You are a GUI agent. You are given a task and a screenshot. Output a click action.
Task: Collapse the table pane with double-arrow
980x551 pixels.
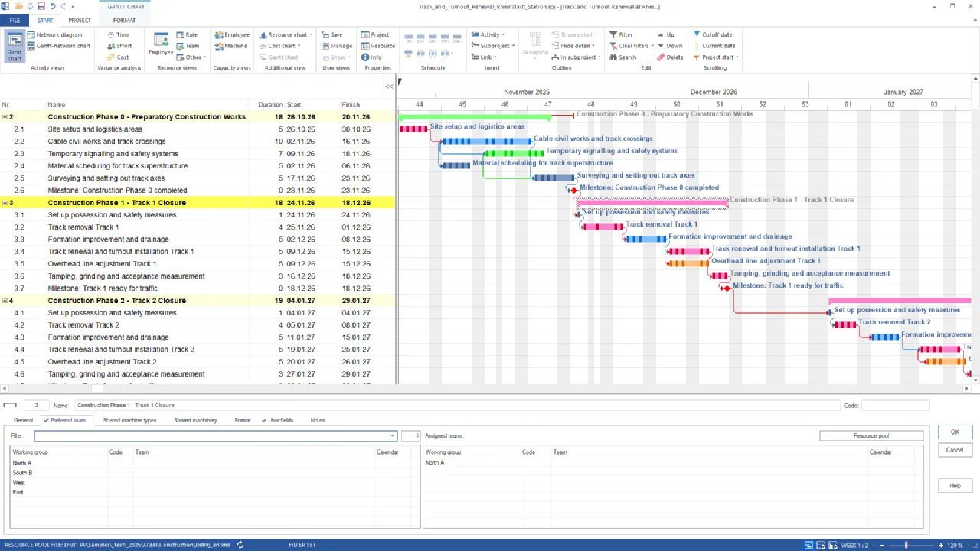tap(389, 86)
